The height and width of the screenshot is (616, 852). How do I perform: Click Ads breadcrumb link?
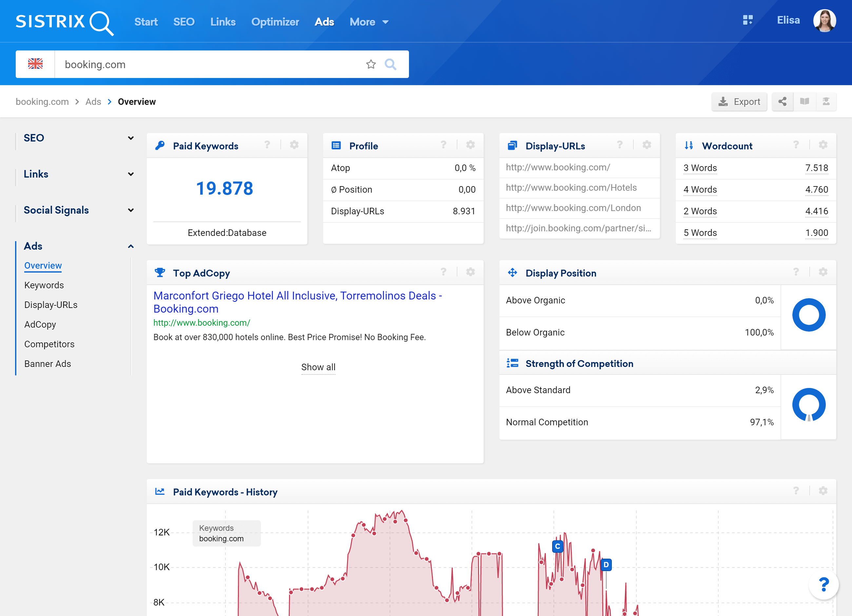point(93,102)
